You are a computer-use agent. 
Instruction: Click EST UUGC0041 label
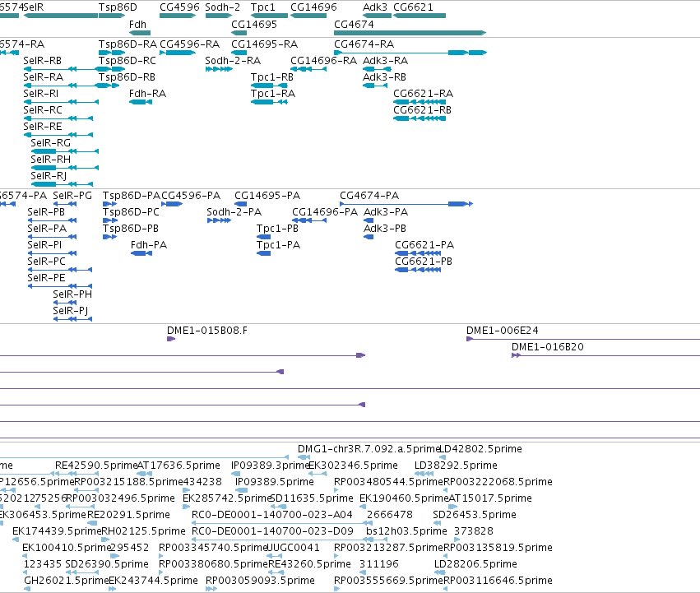click(x=294, y=548)
